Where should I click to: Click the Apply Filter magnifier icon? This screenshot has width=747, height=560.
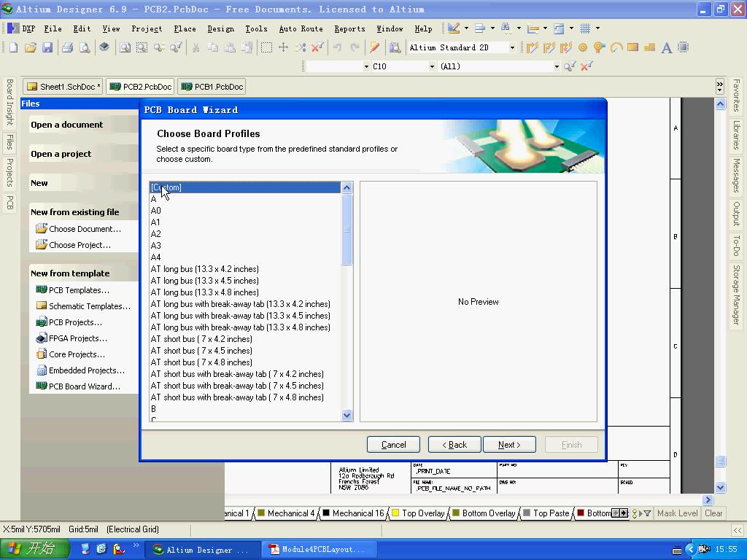569,66
